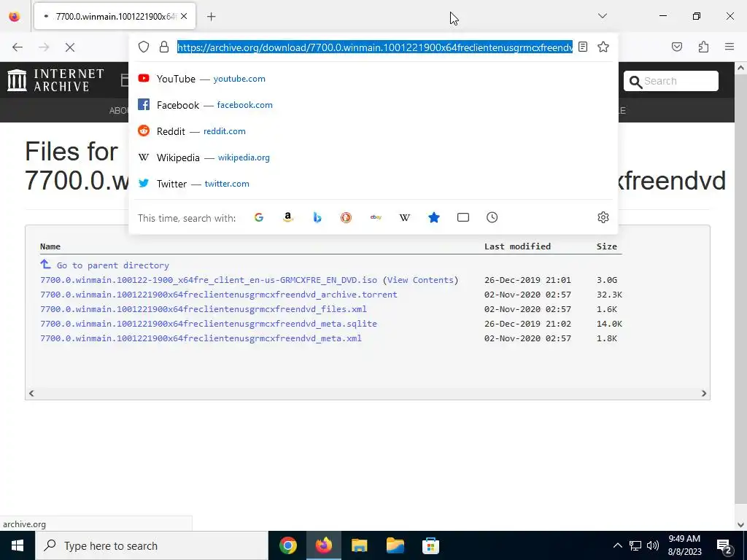Search open tabs with tabs icon
The height and width of the screenshot is (560, 747).
point(463,217)
